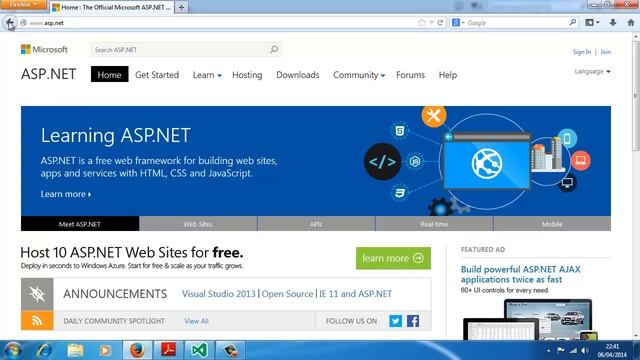The image size is (640, 360).
Task: Follow ASP.NET on Twitter icon
Action: 395,321
